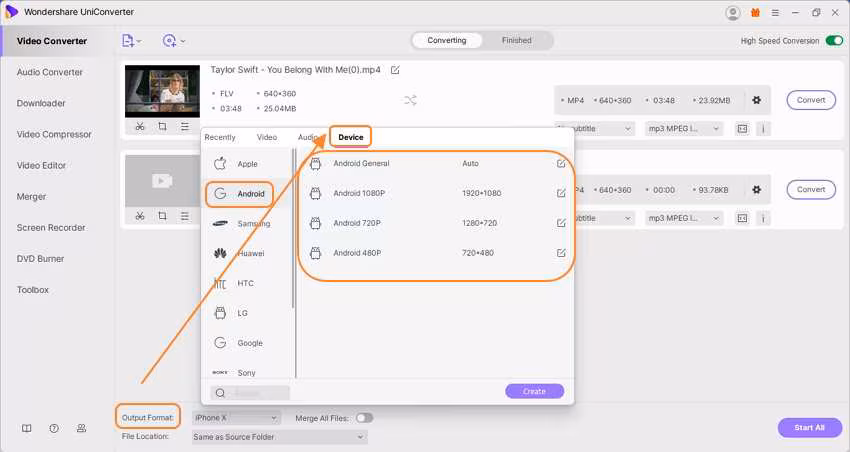Open the user guide book icon

coord(27,428)
